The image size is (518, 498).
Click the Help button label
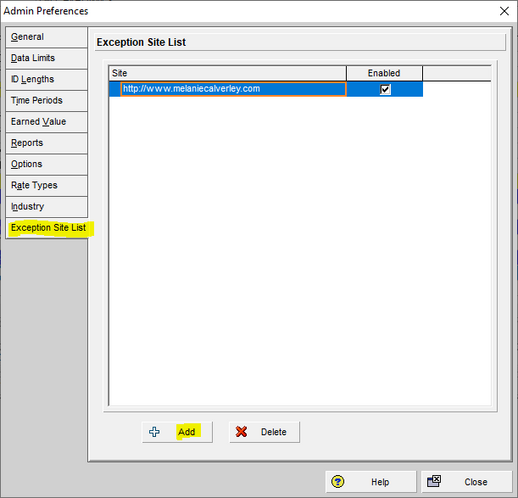pyautogui.click(x=380, y=482)
